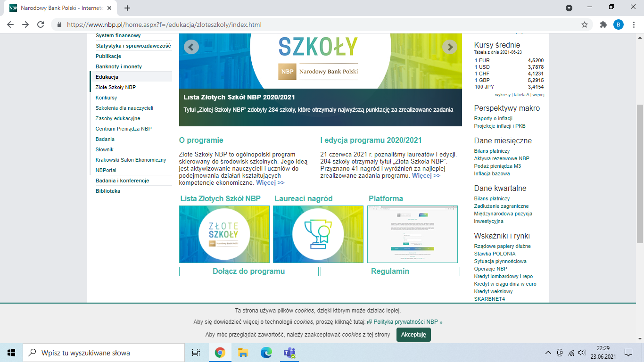Click the Windows search box
The image size is (644, 362).
pyautogui.click(x=104, y=353)
